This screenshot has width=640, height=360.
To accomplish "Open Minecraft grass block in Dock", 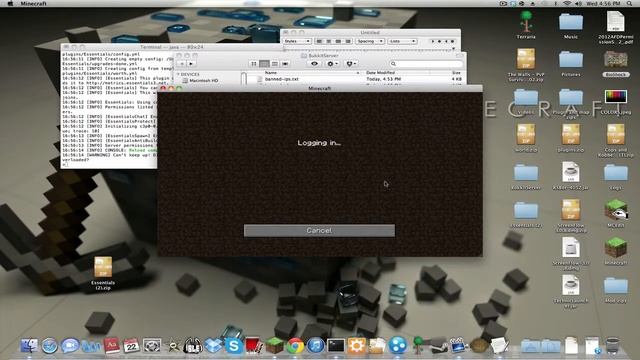I will [x=275, y=346].
